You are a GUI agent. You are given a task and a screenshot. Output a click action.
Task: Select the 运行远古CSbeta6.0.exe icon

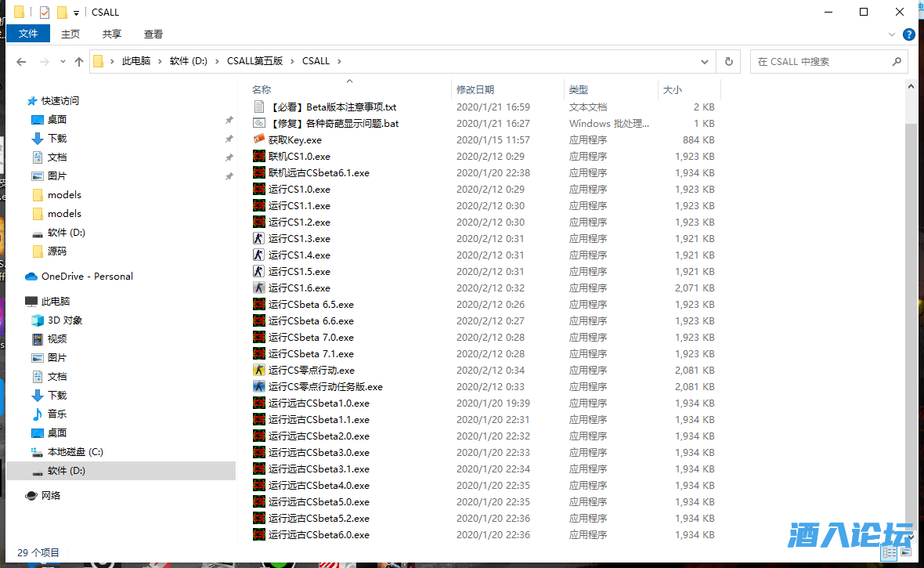[258, 535]
